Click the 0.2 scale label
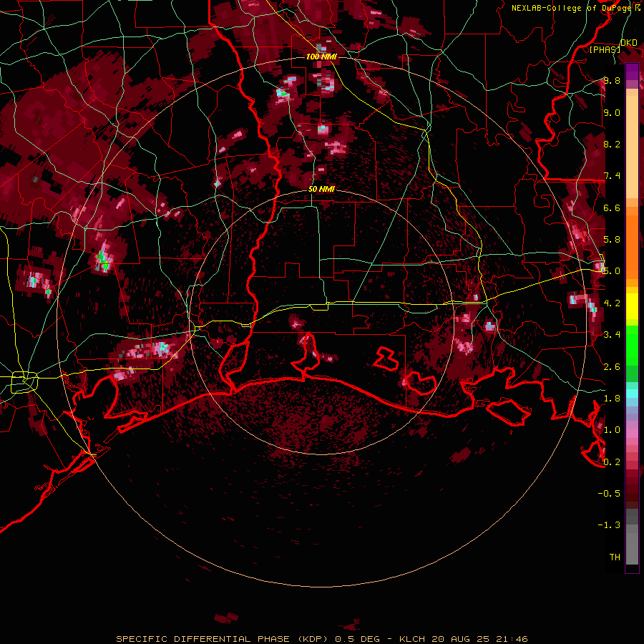The height and width of the screenshot is (644, 644). [612, 462]
